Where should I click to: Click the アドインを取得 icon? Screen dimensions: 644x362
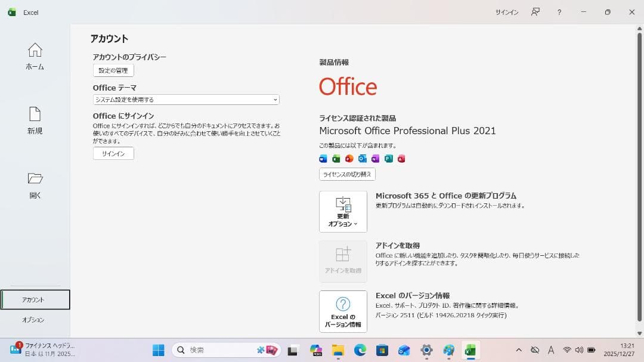pyautogui.click(x=343, y=261)
